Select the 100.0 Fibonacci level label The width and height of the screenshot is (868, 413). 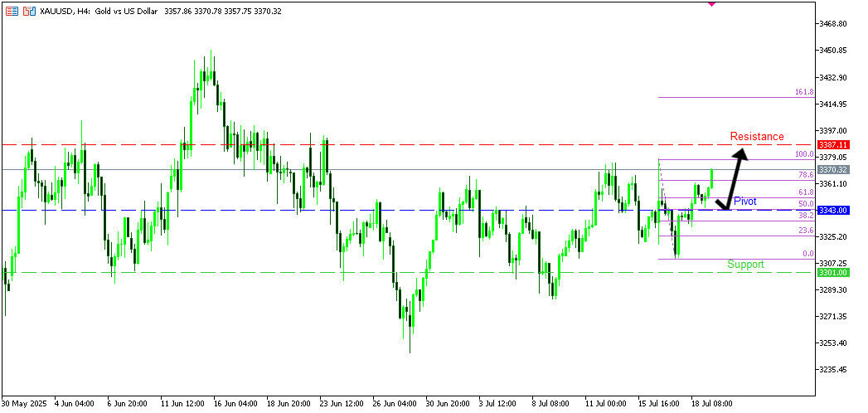[x=803, y=154]
